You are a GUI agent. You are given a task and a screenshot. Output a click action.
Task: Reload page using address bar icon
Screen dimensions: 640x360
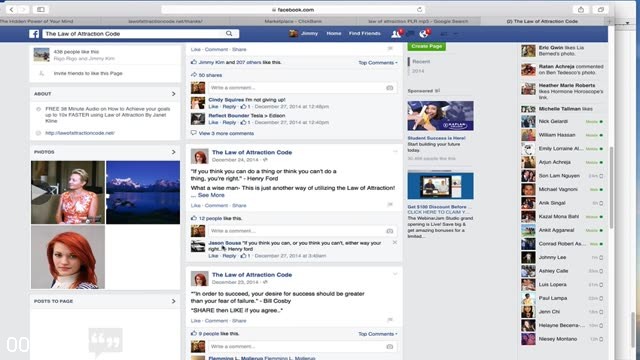point(419,9)
